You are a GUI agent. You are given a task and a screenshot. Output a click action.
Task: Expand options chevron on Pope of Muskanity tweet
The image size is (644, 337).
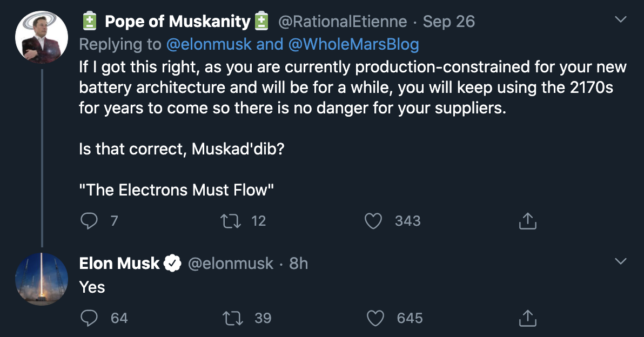click(x=621, y=19)
